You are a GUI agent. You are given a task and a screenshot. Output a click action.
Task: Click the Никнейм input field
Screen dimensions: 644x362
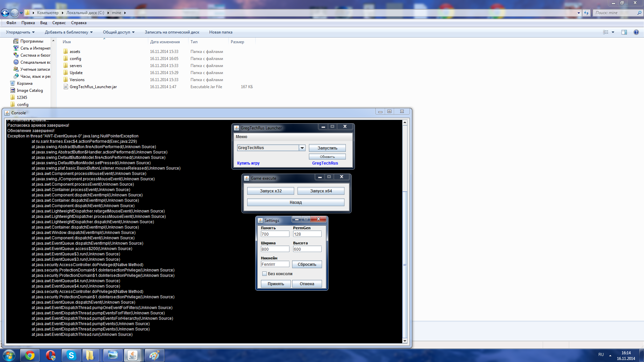pyautogui.click(x=275, y=264)
